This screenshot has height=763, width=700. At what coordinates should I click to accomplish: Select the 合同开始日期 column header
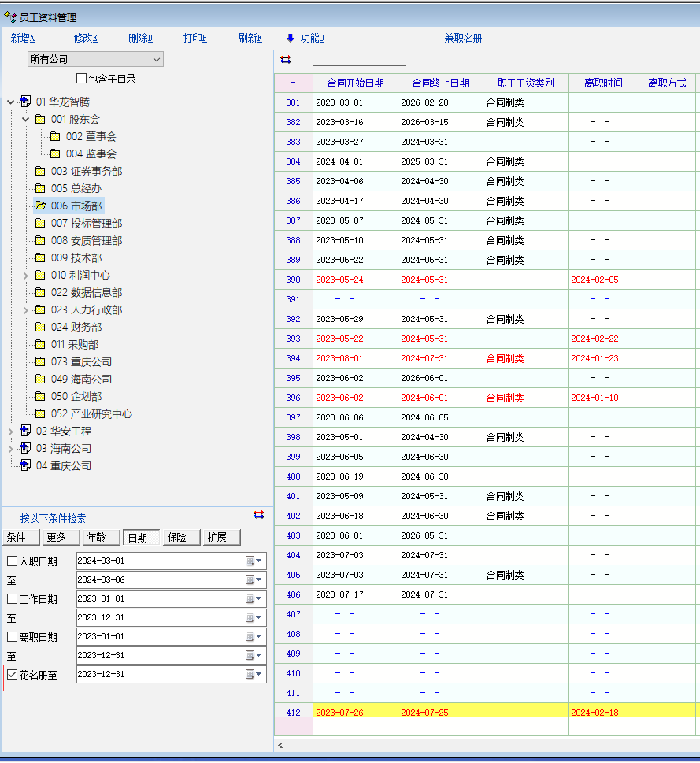click(x=355, y=83)
